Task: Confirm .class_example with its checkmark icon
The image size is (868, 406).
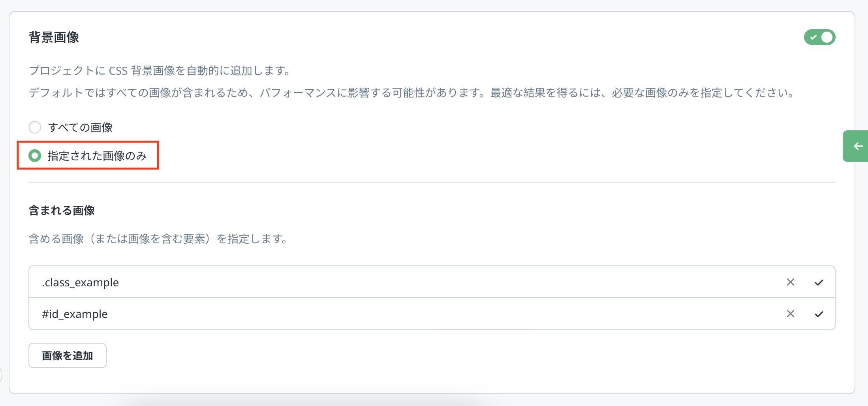Action: point(819,282)
